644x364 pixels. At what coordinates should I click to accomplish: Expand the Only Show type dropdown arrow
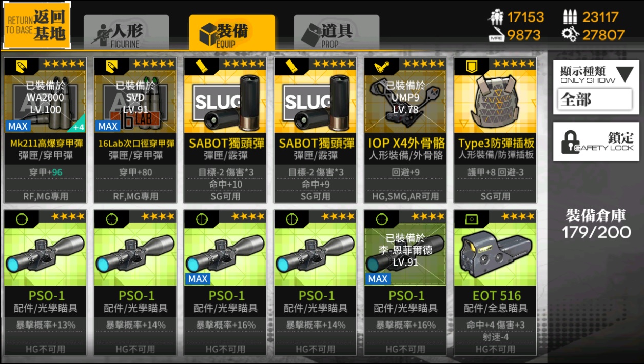pos(625,75)
